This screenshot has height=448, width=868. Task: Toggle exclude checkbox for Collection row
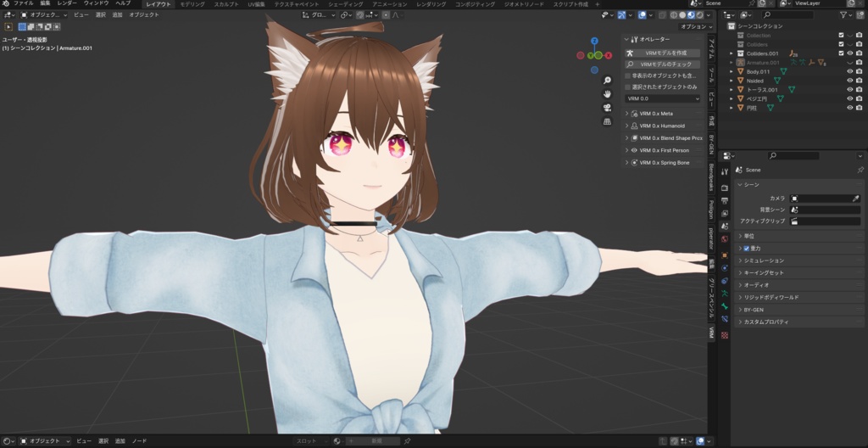click(842, 36)
